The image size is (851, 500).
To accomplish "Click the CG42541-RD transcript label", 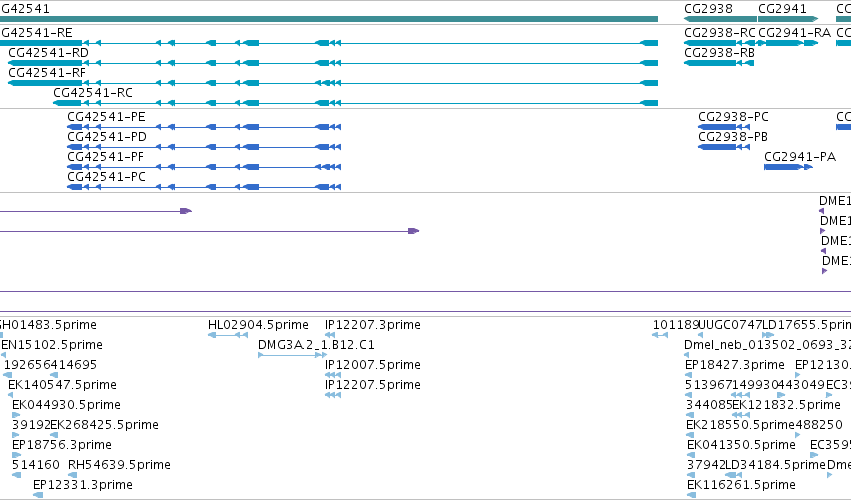I will (x=48, y=53).
